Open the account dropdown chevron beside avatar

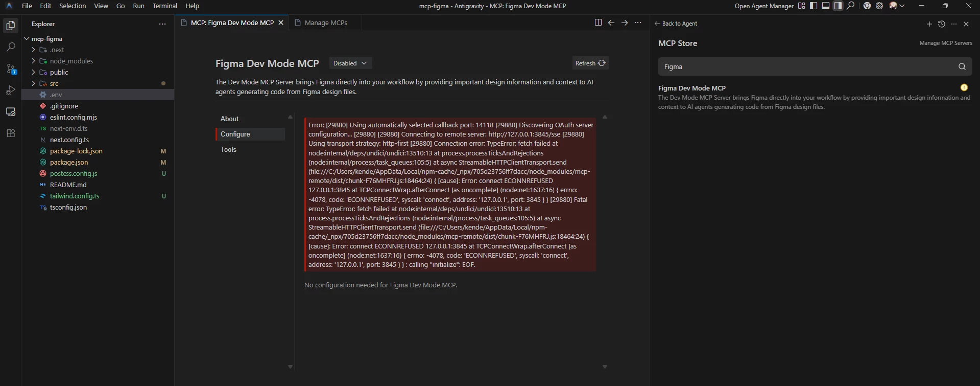tap(902, 6)
